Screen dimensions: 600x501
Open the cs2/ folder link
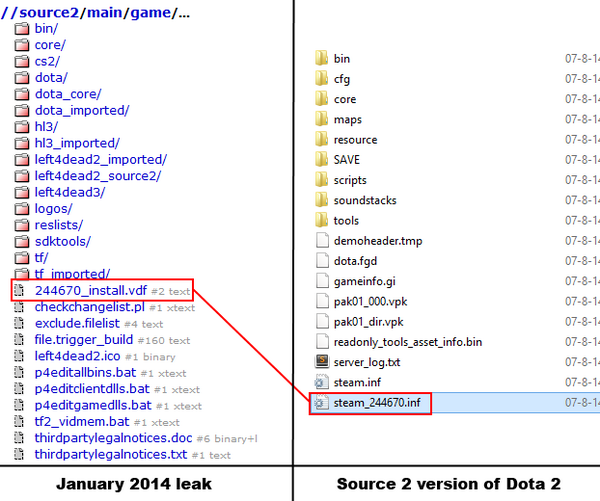point(47,61)
